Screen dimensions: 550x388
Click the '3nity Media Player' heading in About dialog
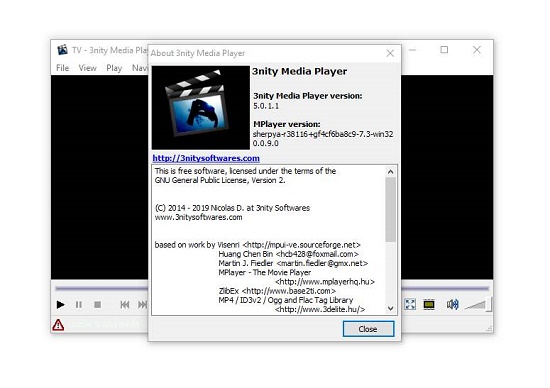click(x=300, y=71)
